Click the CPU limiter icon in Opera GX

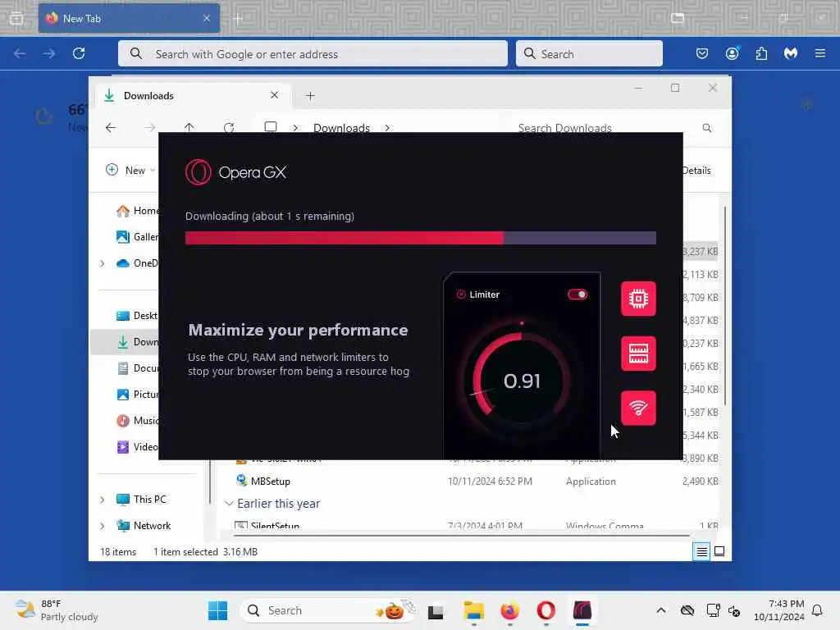638,299
